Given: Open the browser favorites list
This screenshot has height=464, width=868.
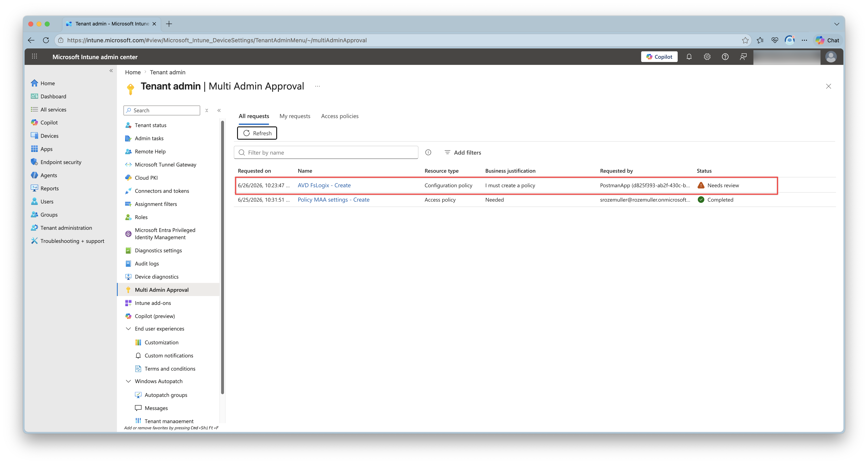Looking at the screenshot, I should 760,40.
